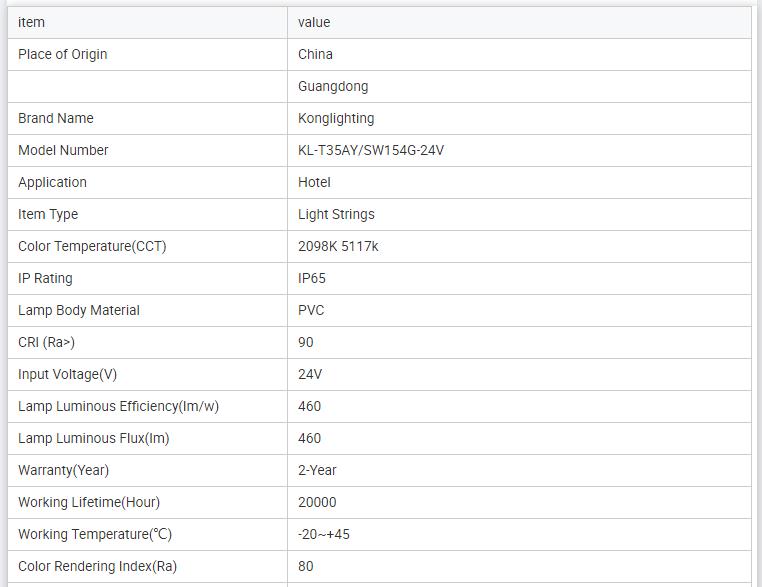The image size is (762, 587).
Task: Select the "PVC" material value
Action: coord(311,310)
